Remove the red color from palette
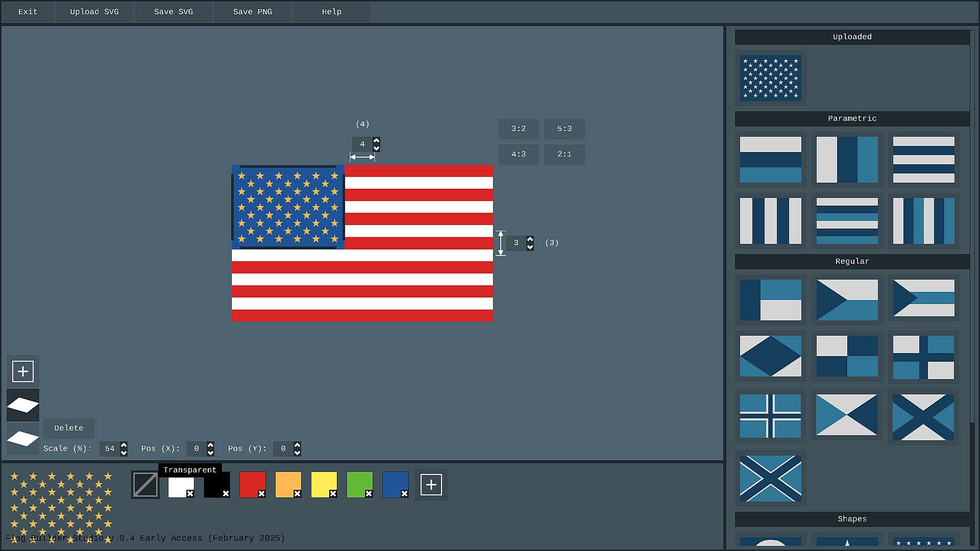This screenshot has height=551, width=980. 261,494
